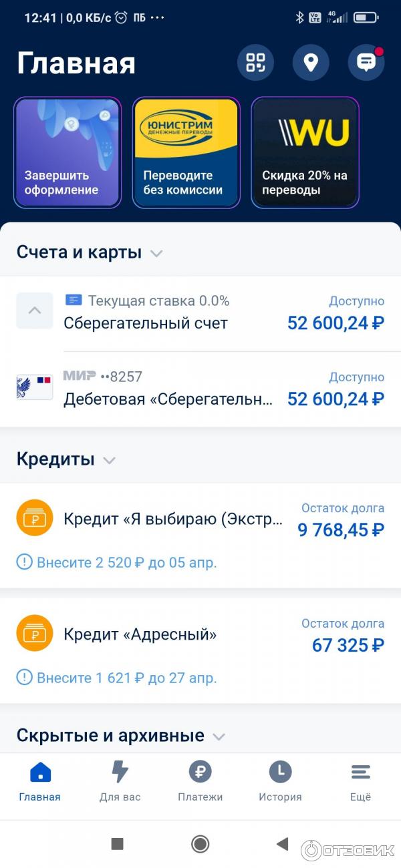401x868 pixels.
Task: Tap the Юнистрим transfers banner
Action: click(186, 152)
